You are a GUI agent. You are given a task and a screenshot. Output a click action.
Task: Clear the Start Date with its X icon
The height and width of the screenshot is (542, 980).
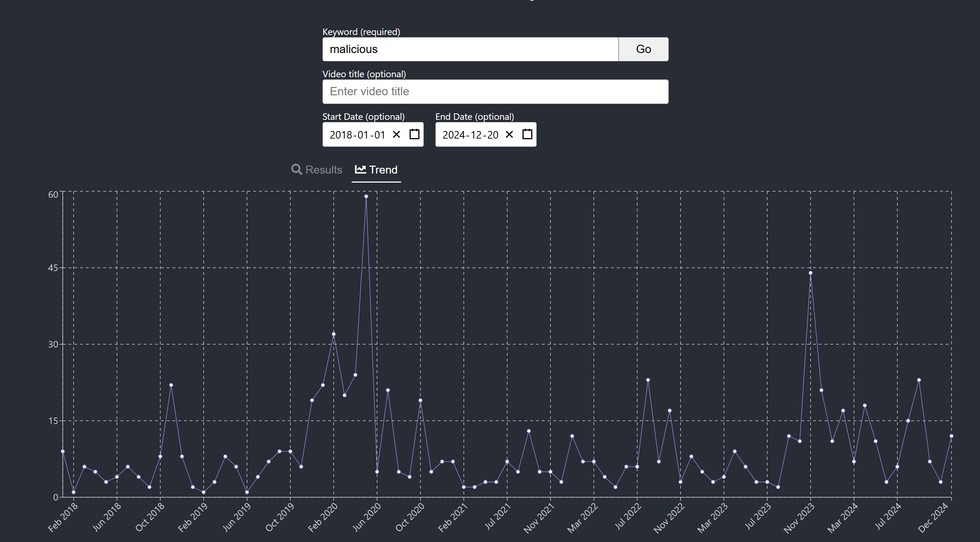[396, 134]
